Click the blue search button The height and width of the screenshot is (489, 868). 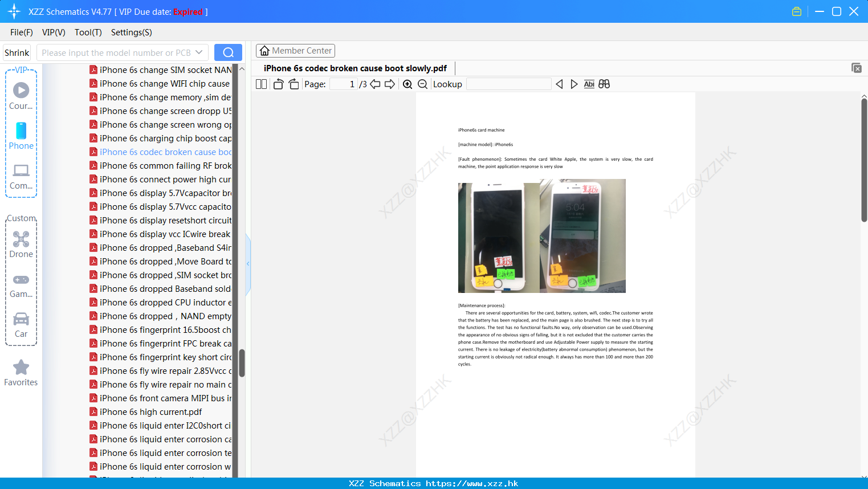point(228,52)
